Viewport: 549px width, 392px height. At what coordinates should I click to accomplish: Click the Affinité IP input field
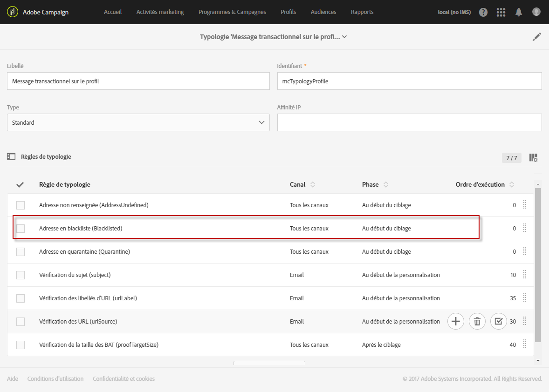tap(409, 122)
